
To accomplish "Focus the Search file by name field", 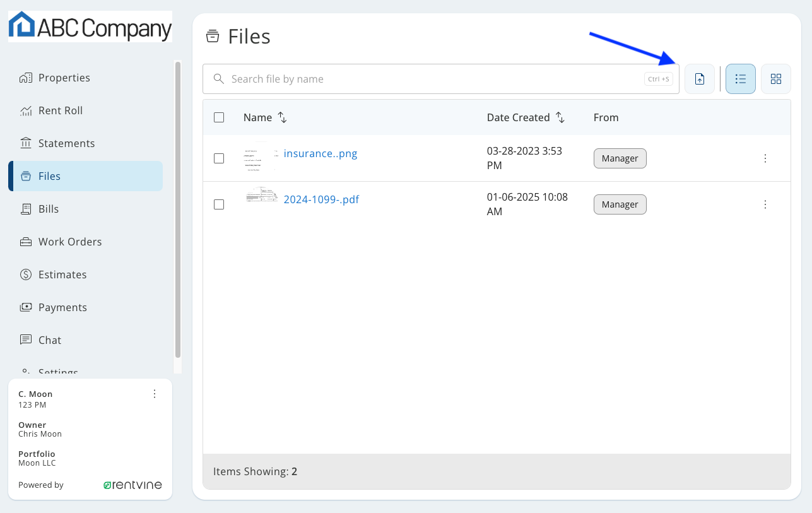I will (435, 79).
